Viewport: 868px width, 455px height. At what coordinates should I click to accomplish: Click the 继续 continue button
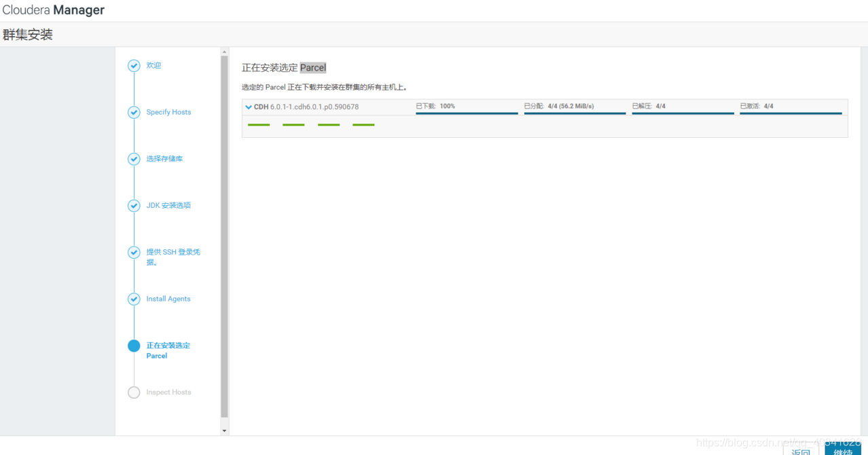842,450
